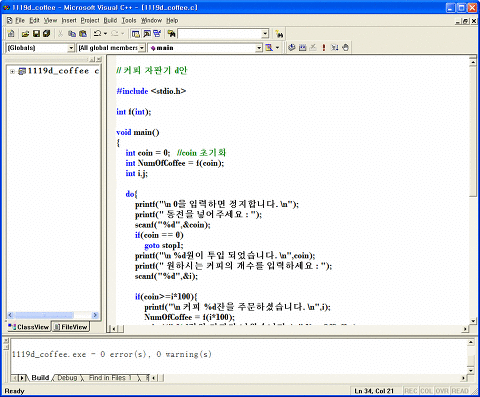Image resolution: width=480 pixels, height=397 pixels.
Task: Open the Build menu
Action: (110, 21)
